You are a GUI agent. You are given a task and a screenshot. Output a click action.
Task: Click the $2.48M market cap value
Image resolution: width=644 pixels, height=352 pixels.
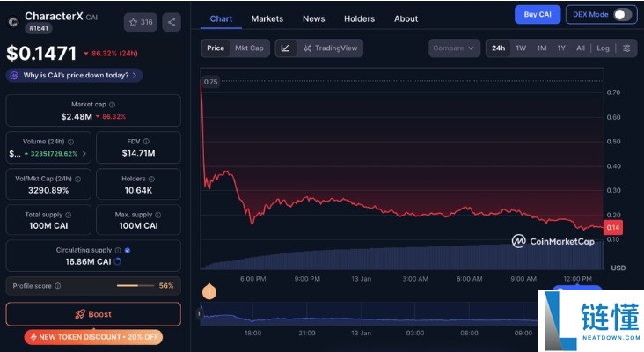point(77,117)
